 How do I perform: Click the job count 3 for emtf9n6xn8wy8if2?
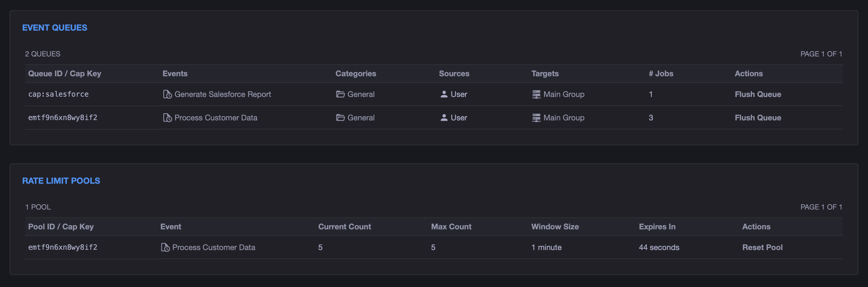point(651,117)
